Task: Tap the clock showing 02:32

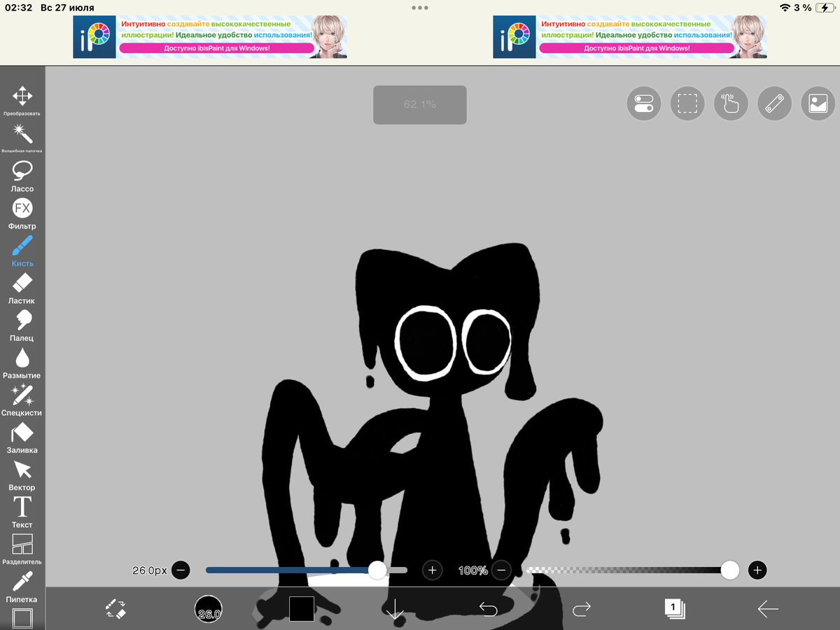Action: pos(19,8)
